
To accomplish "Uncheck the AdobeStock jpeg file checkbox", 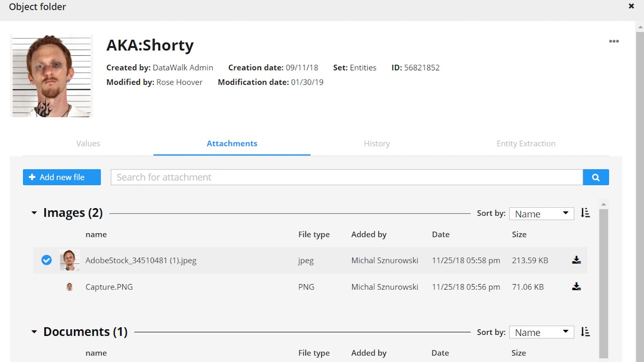I will [x=46, y=260].
